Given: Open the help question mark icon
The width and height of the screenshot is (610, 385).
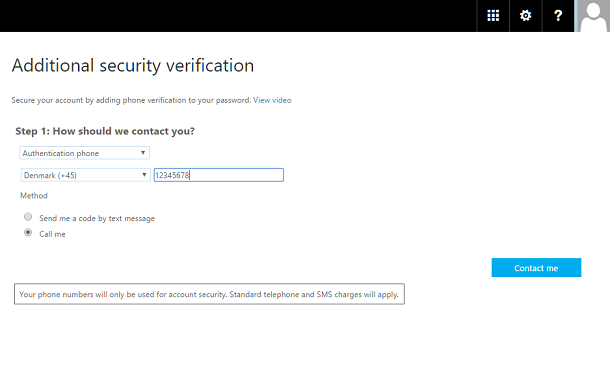Looking at the screenshot, I should tap(558, 16).
